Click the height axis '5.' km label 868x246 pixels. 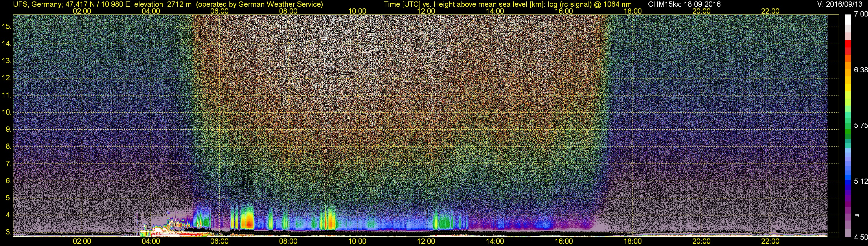(x=8, y=198)
